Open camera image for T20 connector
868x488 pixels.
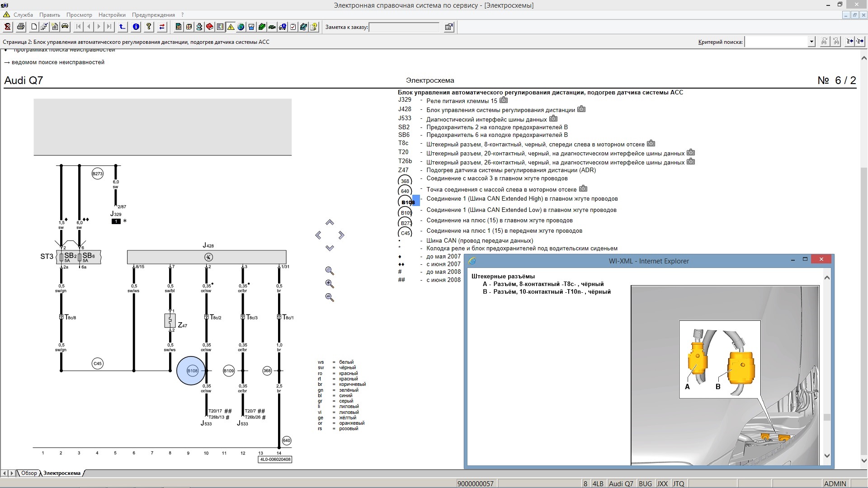691,153
